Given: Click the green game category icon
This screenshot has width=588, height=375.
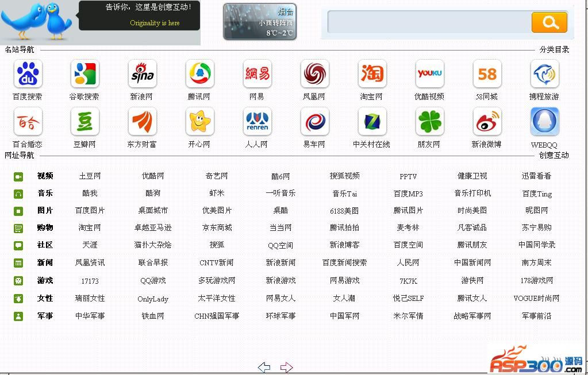Looking at the screenshot, I should pos(18,281).
